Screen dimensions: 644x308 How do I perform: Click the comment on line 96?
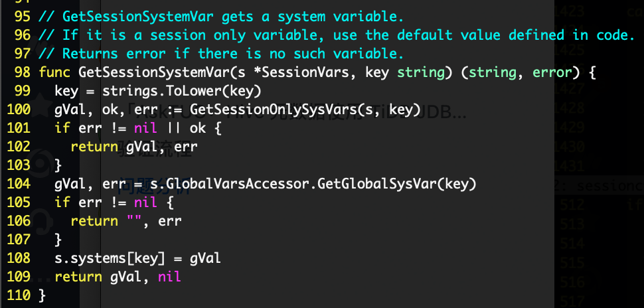337,35
